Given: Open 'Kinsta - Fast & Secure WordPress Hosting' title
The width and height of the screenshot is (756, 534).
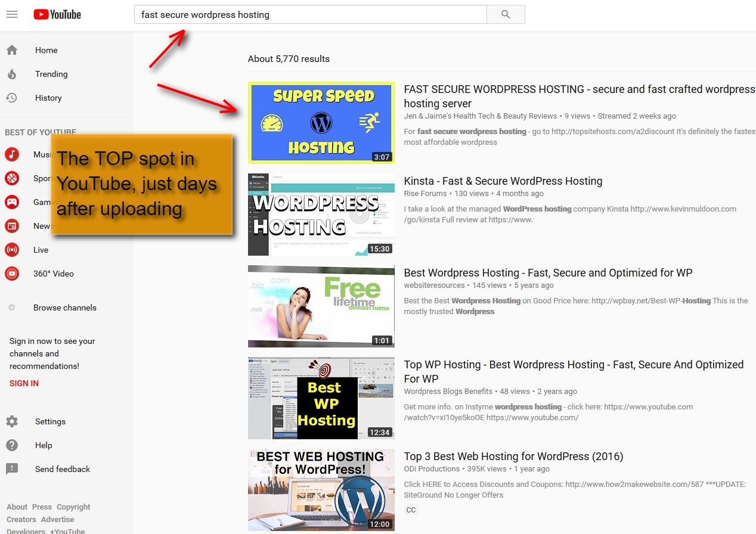Looking at the screenshot, I should click(x=503, y=181).
